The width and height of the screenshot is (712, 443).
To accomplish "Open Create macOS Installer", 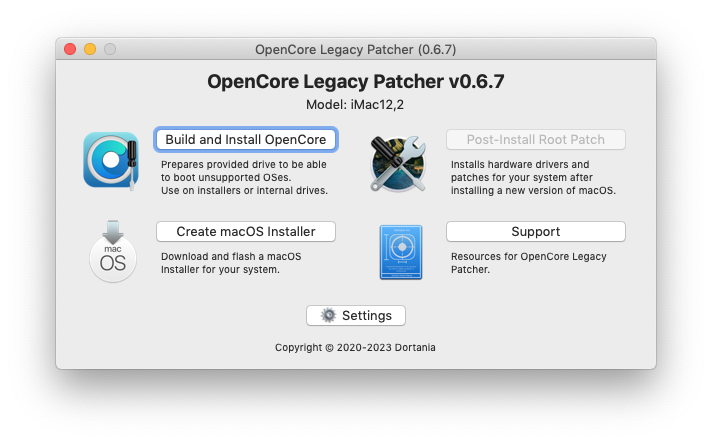I will coord(246,231).
